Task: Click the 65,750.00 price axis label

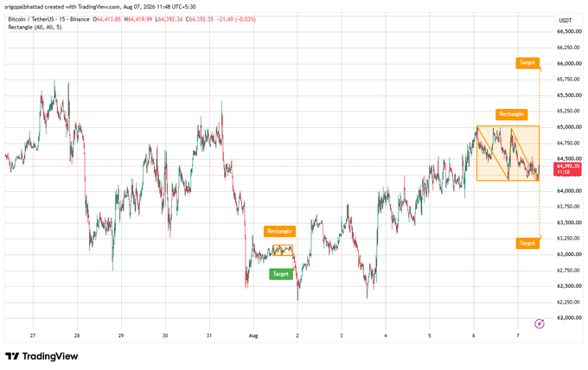Action: (569, 80)
